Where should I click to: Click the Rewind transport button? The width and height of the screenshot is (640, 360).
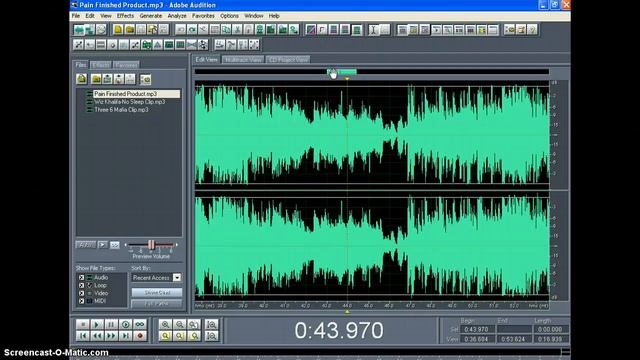click(97, 336)
